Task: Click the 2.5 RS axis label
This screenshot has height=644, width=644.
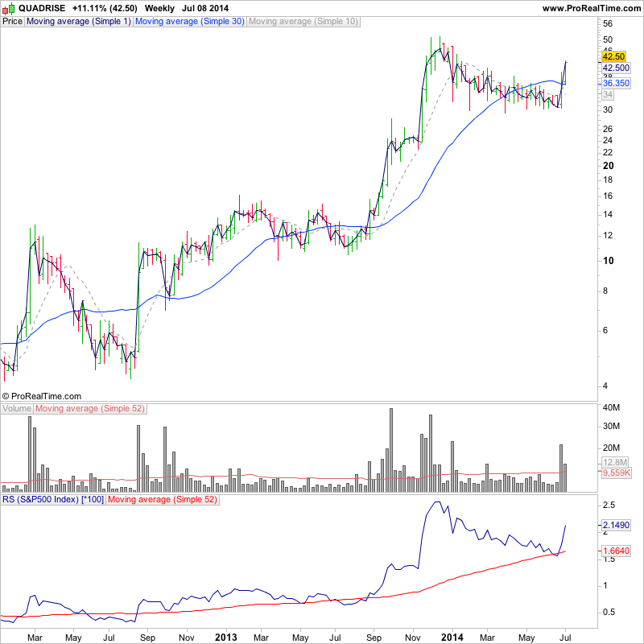Action: pos(609,506)
